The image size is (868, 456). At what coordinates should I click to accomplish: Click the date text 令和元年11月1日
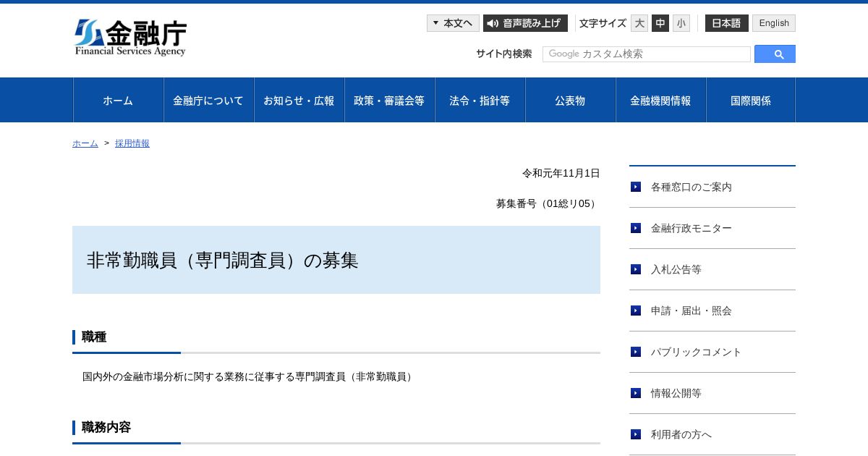pos(561,173)
